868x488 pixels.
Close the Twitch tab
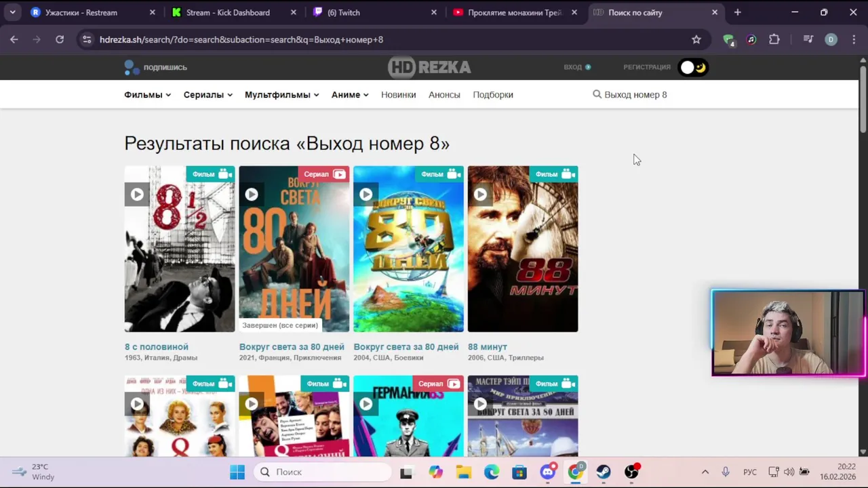click(x=434, y=12)
